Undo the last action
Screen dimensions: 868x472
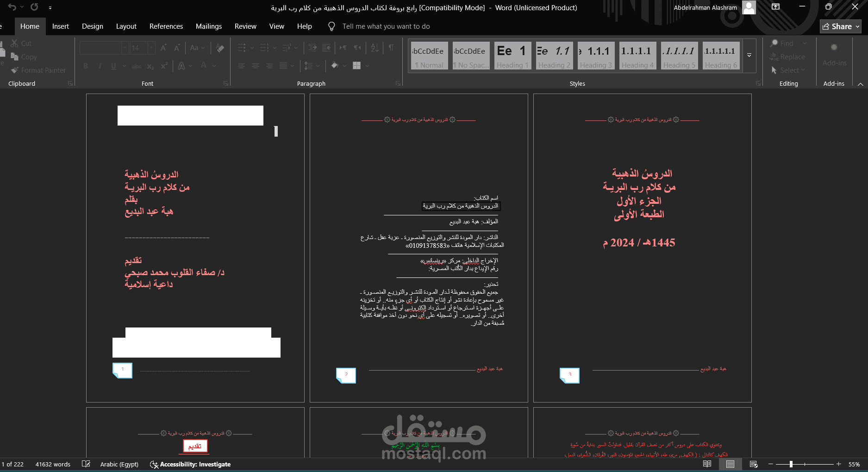12,7
